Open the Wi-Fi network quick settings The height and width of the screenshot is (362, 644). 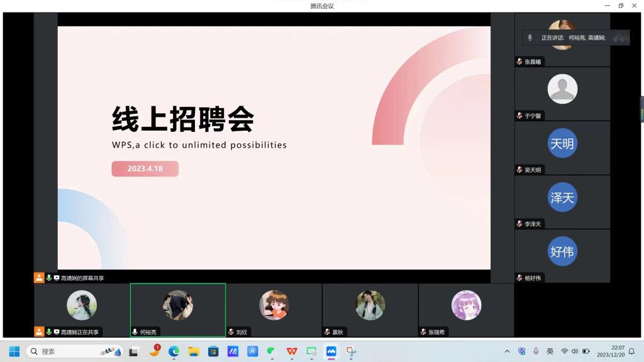tap(564, 351)
